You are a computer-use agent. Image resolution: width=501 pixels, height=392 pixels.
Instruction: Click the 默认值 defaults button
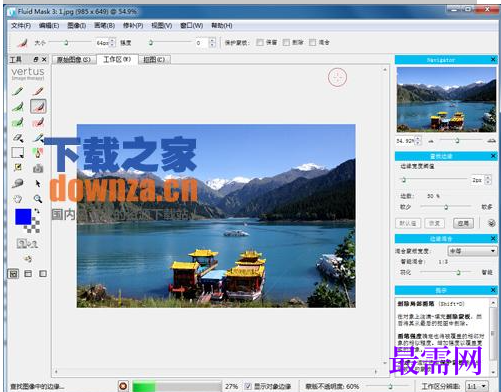[408, 223]
